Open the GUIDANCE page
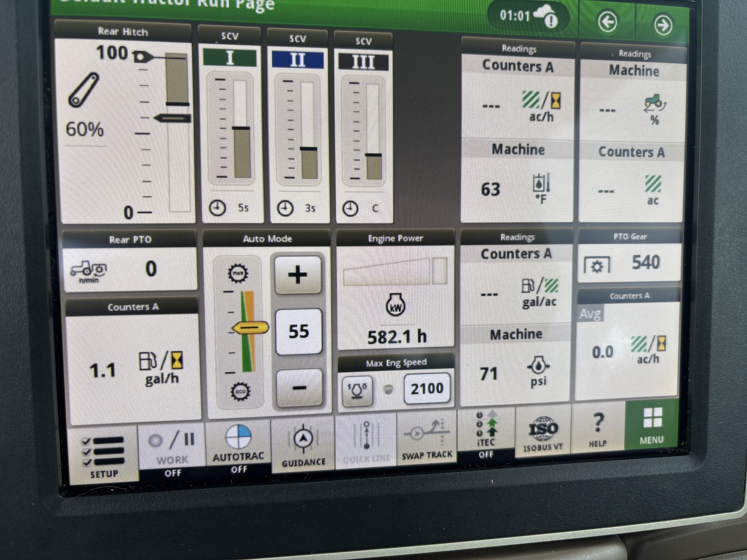The image size is (747, 560). 303,445
